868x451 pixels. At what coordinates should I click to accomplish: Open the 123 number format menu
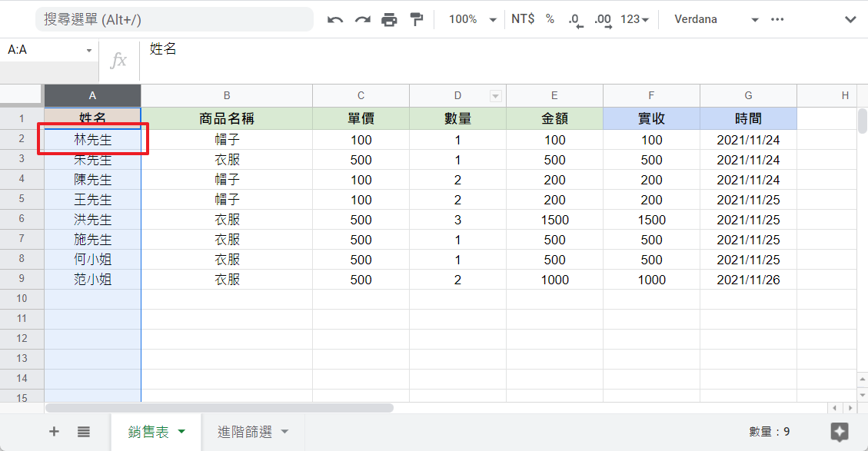coord(634,19)
